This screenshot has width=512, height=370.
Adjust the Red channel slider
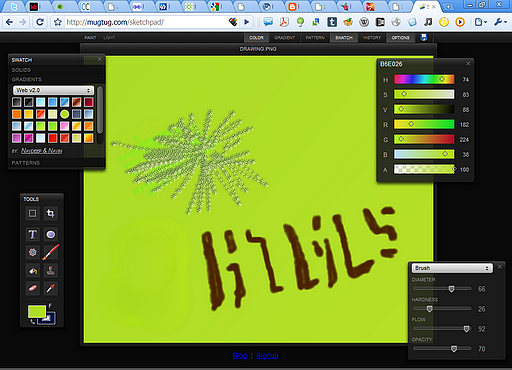(x=424, y=124)
